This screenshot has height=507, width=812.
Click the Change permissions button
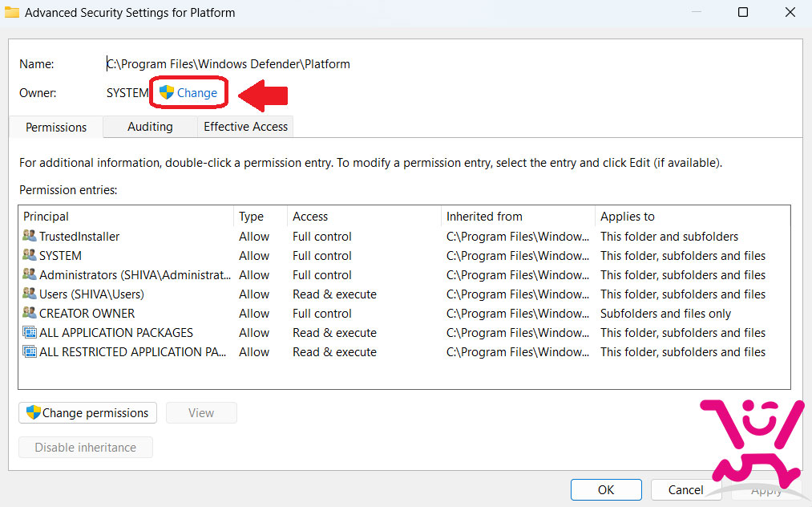(x=87, y=412)
